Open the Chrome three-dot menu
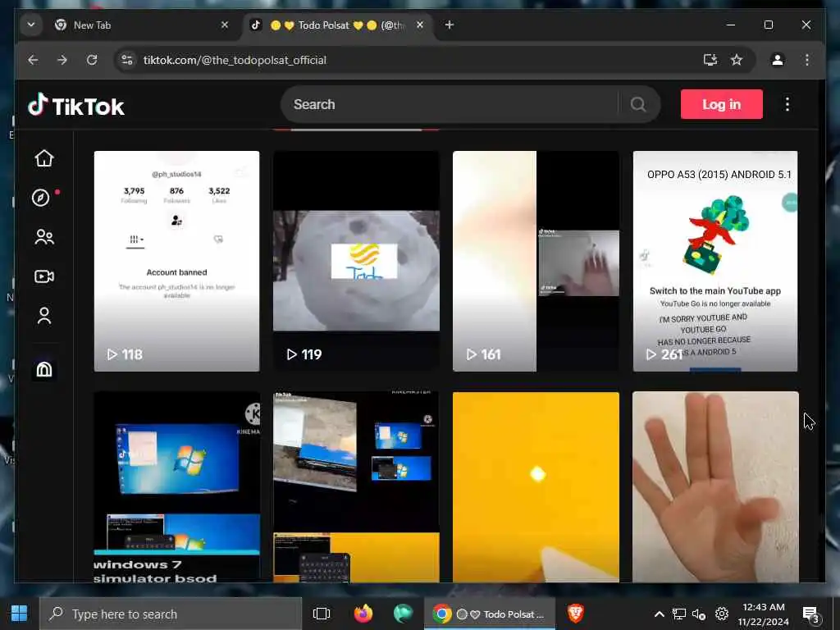 807,60
